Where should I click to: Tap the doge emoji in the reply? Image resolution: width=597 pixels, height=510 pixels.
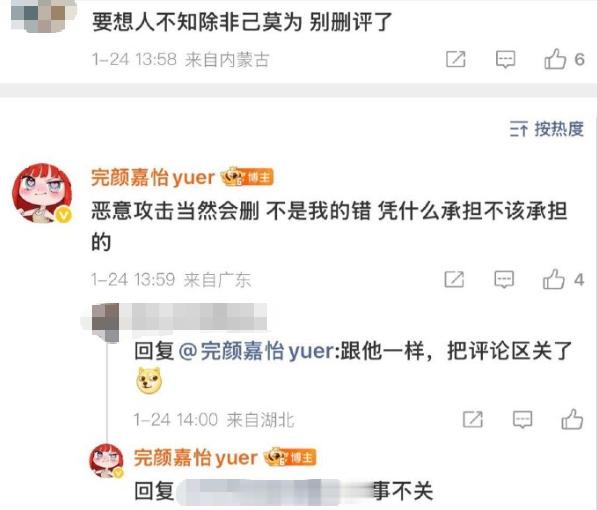point(149,380)
